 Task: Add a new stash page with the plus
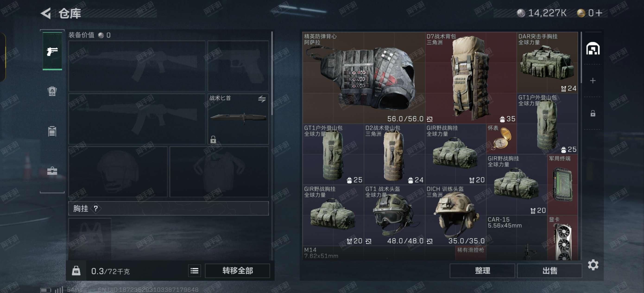point(593,81)
